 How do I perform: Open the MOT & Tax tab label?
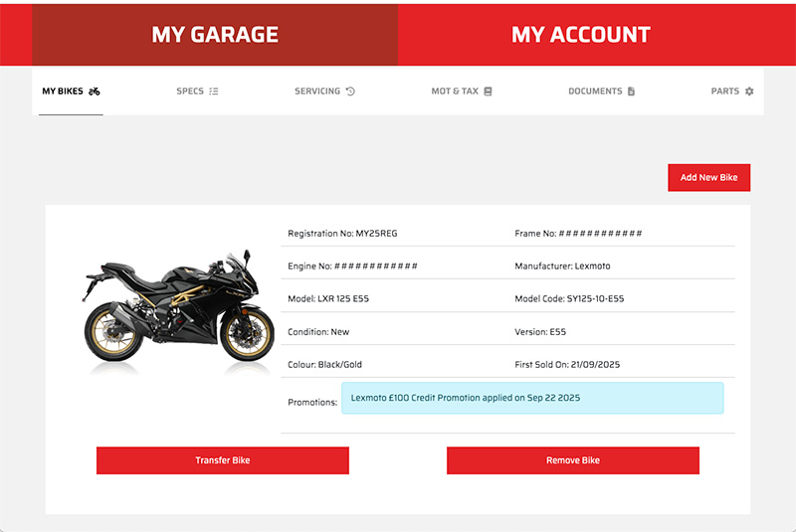(455, 91)
